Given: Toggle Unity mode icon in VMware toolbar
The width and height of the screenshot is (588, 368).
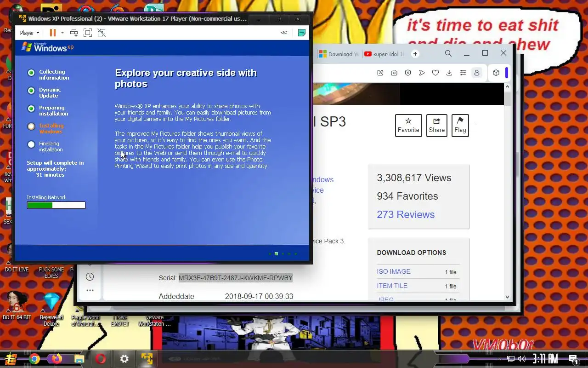Looking at the screenshot, I should point(102,33).
